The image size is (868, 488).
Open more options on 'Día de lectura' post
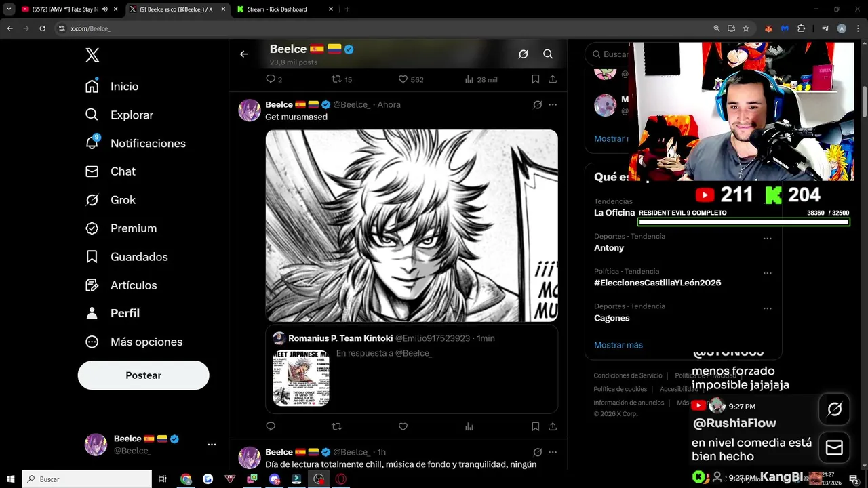click(x=553, y=452)
